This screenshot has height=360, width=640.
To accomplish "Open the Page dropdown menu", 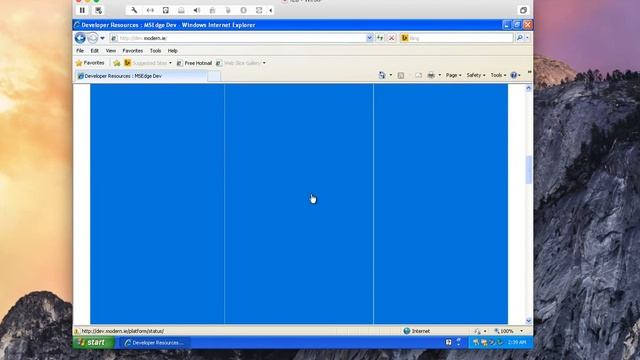I will click(453, 75).
